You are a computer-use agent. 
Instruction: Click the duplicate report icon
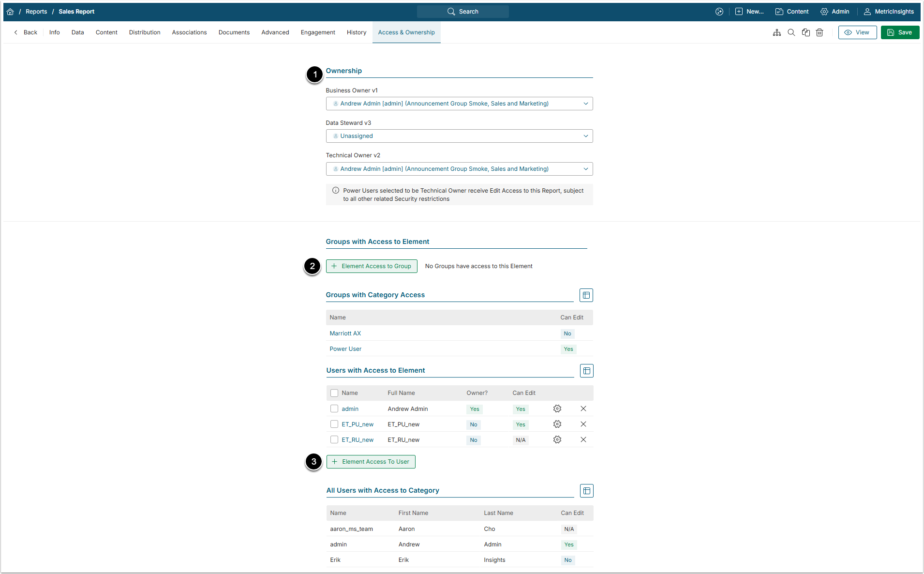[805, 32]
